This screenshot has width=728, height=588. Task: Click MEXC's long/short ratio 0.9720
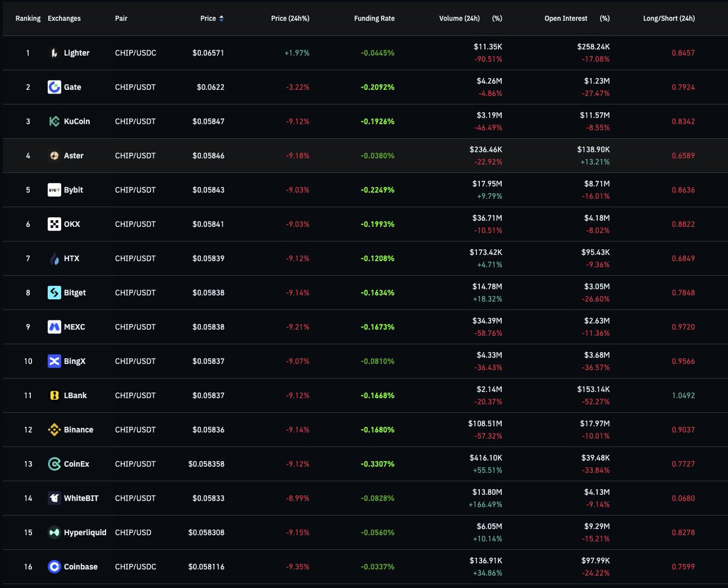point(684,327)
